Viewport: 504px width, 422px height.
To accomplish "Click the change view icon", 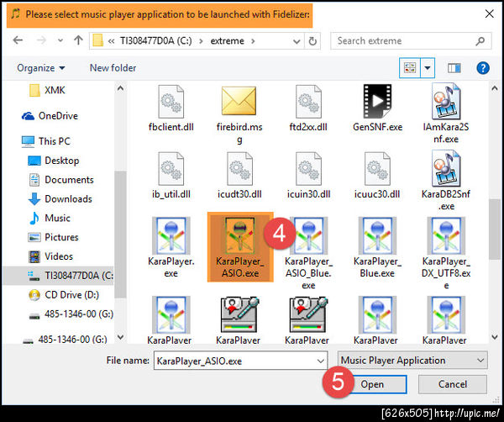I will pyautogui.click(x=410, y=68).
